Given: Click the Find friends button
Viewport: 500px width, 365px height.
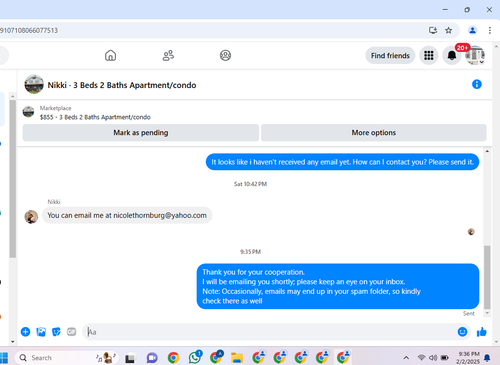Looking at the screenshot, I should (390, 56).
